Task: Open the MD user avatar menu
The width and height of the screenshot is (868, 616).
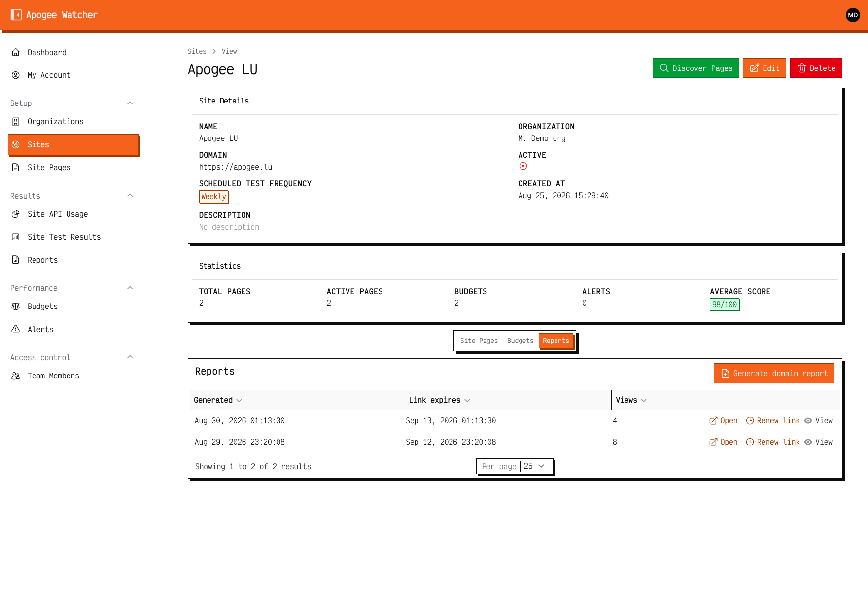Action: 853,15
